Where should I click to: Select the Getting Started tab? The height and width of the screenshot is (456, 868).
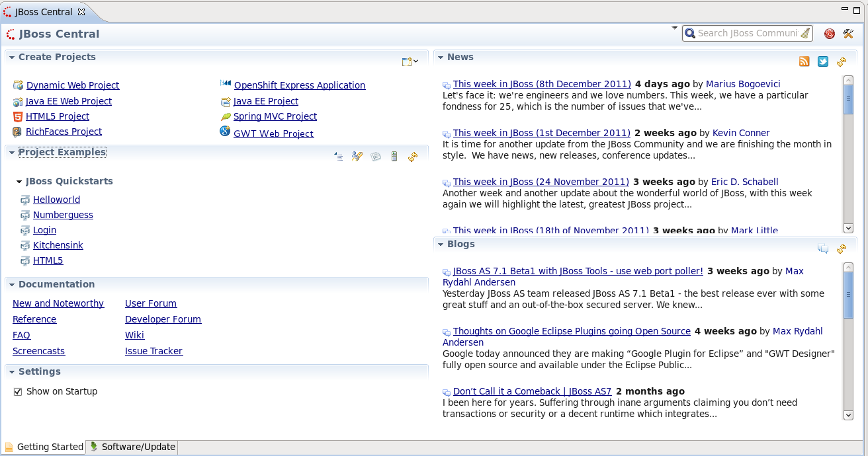click(x=44, y=447)
